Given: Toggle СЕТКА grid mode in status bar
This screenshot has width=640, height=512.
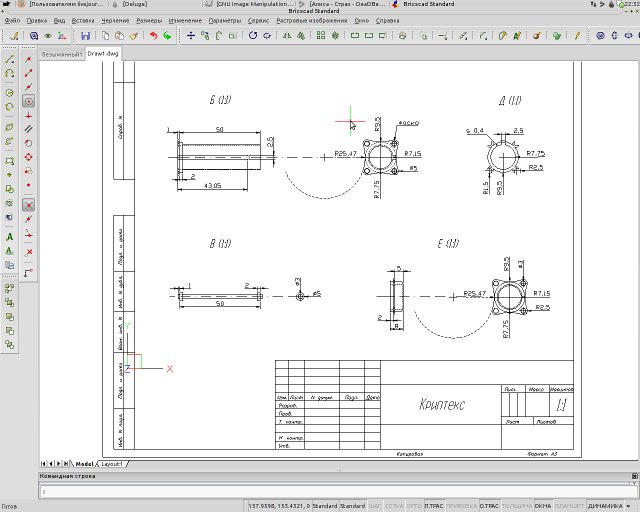Looking at the screenshot, I should point(394,506).
